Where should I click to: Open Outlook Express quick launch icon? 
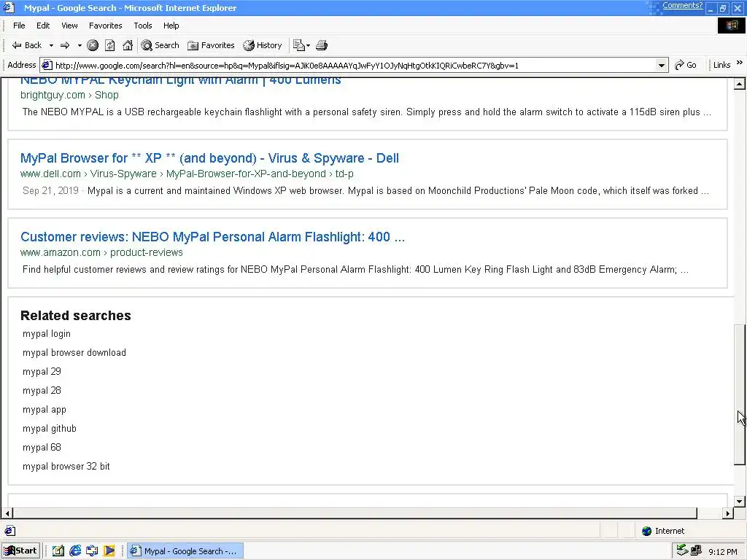pos(92,551)
